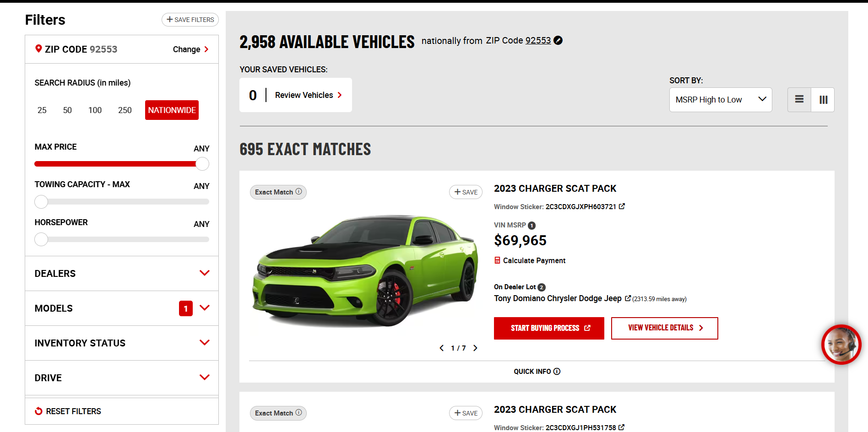Show previous vehicle photo arrow
The width and height of the screenshot is (868, 432).
442,348
